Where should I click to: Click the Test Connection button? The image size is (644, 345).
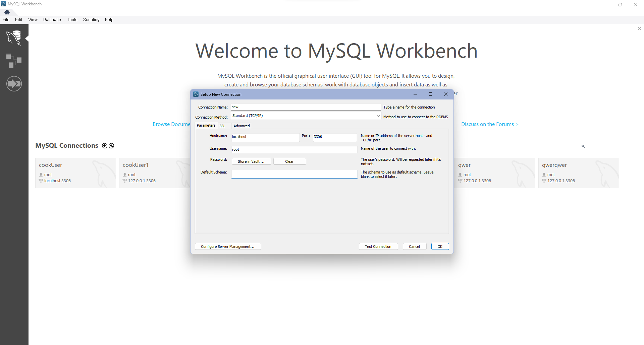coord(378,247)
